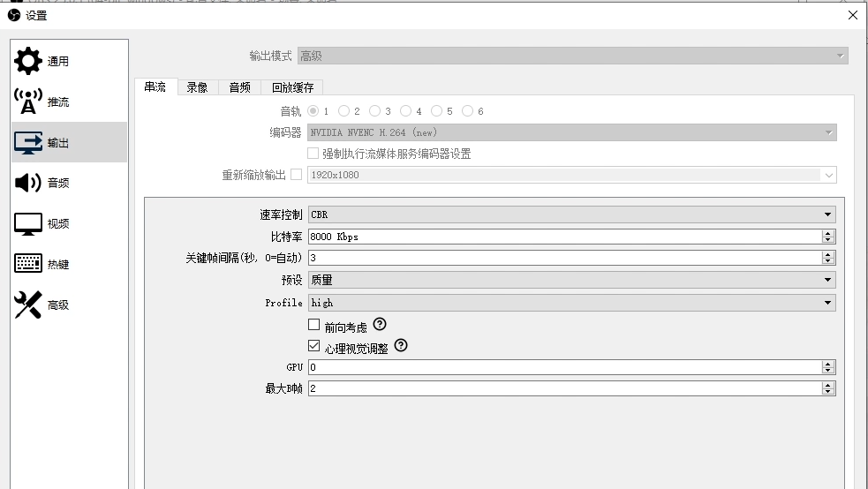Image resolution: width=868 pixels, height=489 pixels.
Task: Select audio track 4 radio button
Action: pyautogui.click(x=406, y=111)
